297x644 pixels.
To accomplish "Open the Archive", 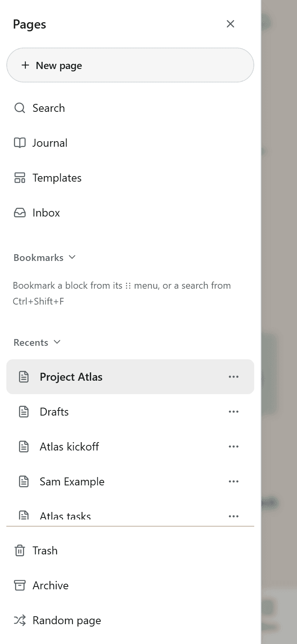I will coord(130,585).
